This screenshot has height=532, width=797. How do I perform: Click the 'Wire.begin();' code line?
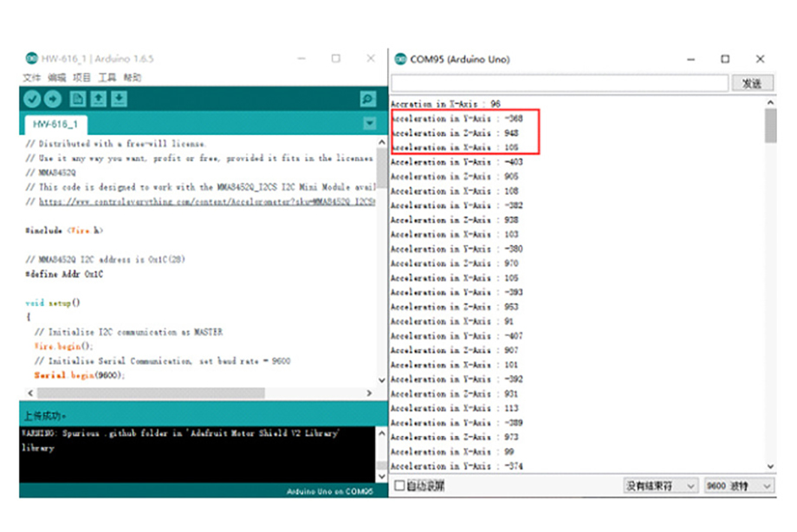(63, 347)
